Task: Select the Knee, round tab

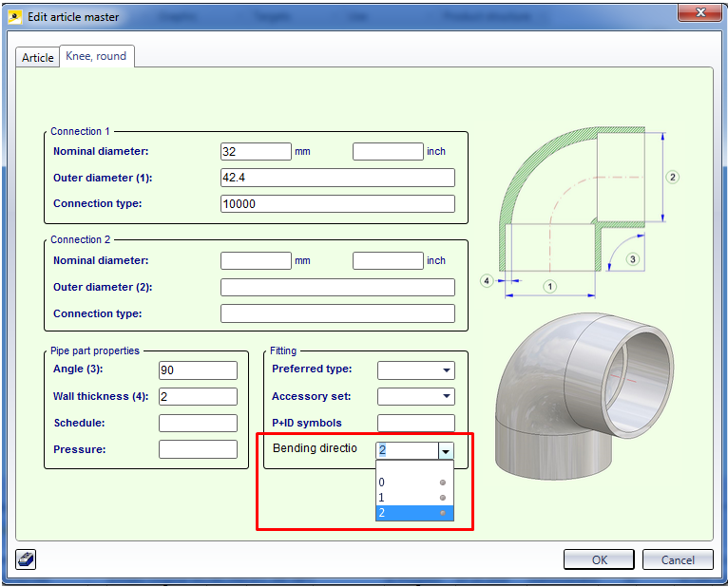Action: pyautogui.click(x=96, y=56)
